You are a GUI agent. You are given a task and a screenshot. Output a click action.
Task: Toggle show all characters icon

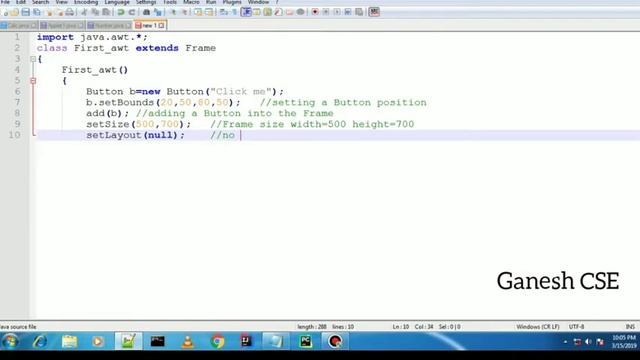(x=234, y=12)
